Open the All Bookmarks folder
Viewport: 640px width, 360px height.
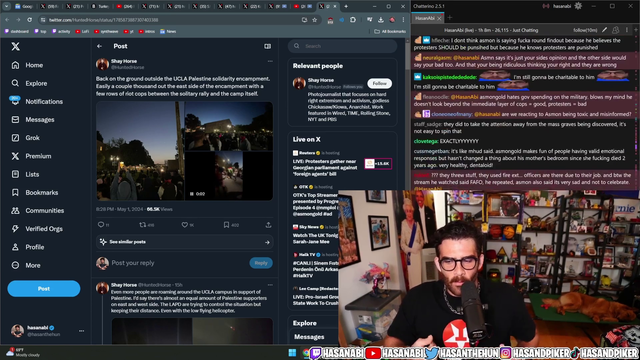[390, 31]
